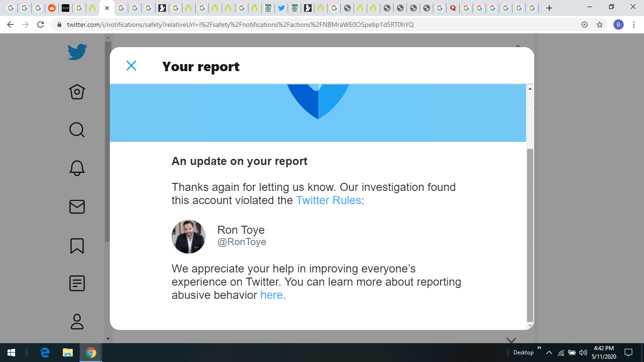Switch to the Quora Q tab
The height and width of the screenshot is (362, 644).
(453, 8)
